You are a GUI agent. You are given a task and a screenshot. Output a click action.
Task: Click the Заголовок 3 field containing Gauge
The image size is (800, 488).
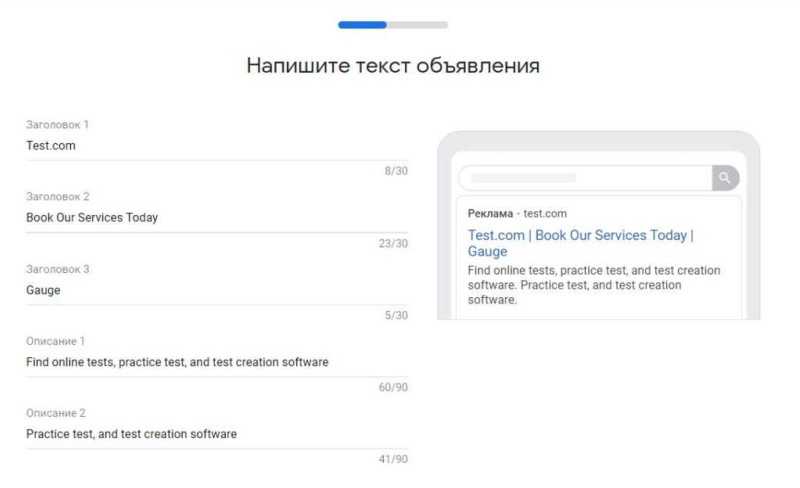click(217, 290)
